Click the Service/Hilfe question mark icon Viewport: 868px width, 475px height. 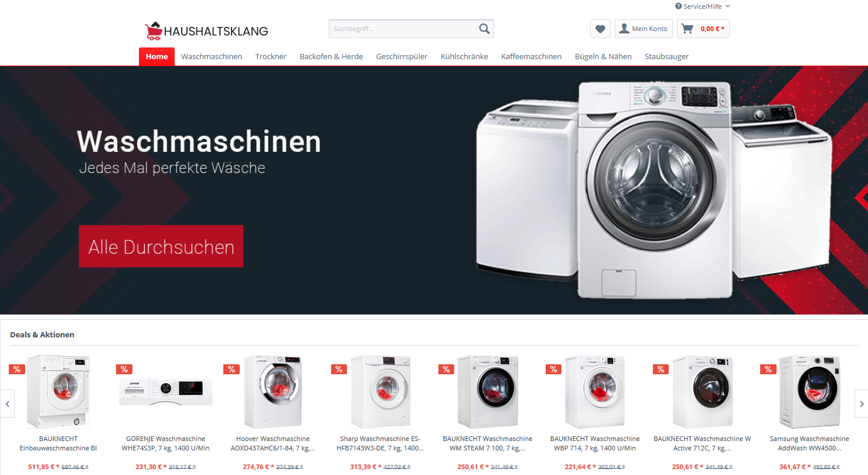678,6
